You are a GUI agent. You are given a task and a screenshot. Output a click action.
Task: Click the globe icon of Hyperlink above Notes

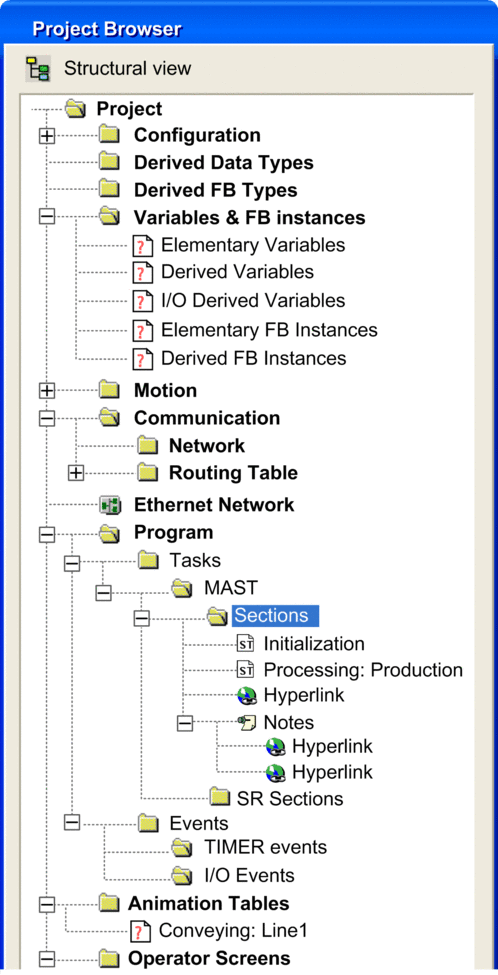pos(247,695)
